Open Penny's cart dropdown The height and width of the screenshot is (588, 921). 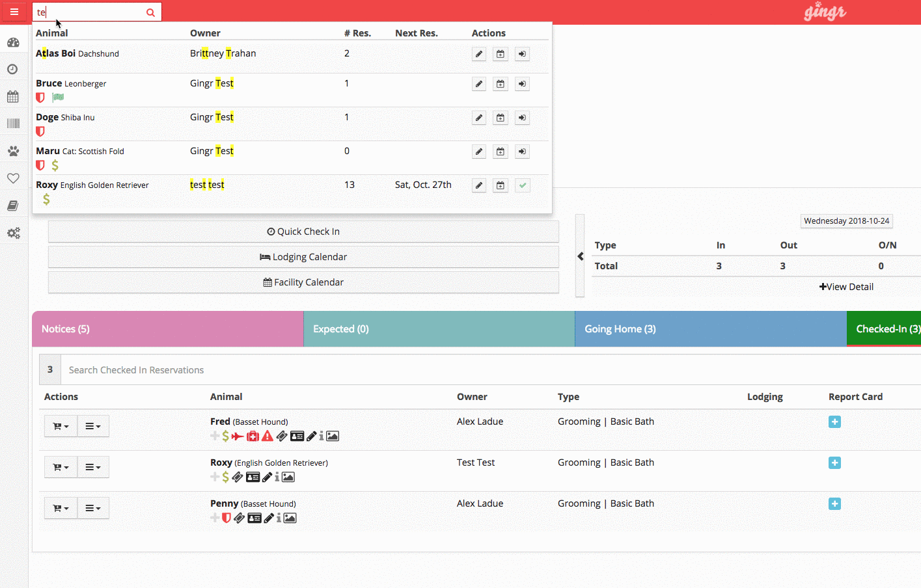(x=61, y=508)
